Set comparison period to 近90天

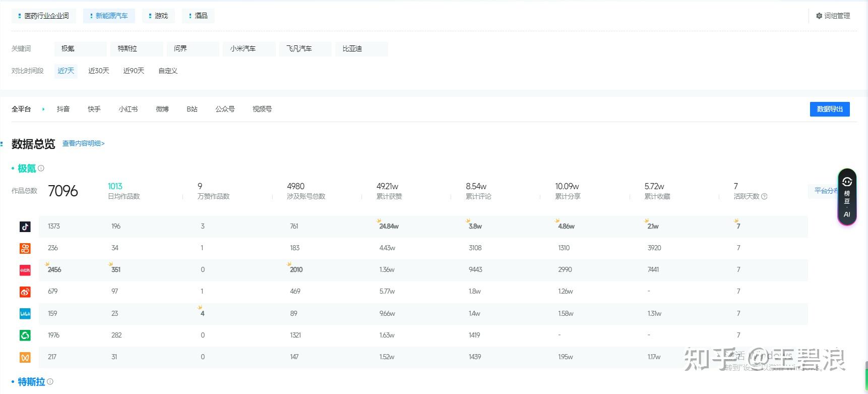pyautogui.click(x=134, y=71)
